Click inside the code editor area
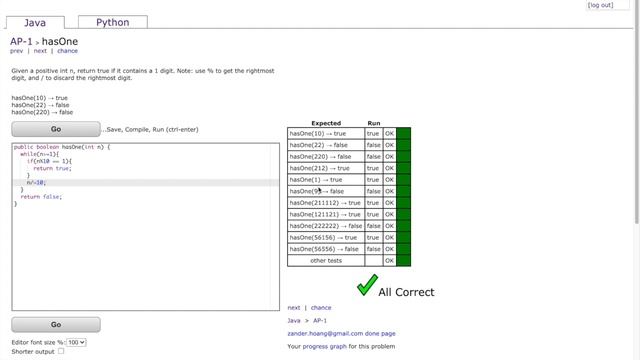Screen dimensions: 640x360 146,227
